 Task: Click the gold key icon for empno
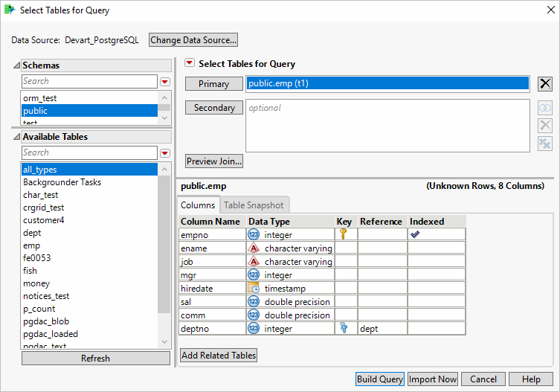coord(343,234)
